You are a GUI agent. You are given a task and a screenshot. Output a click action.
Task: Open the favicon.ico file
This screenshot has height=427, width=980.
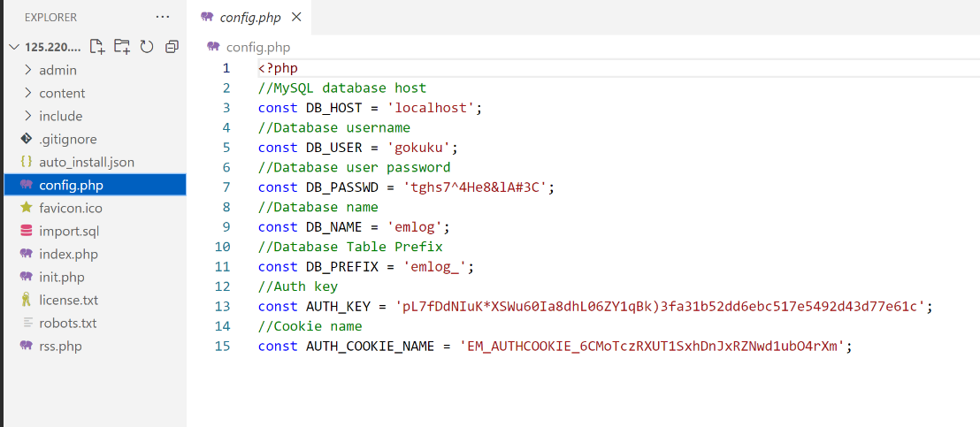70,208
